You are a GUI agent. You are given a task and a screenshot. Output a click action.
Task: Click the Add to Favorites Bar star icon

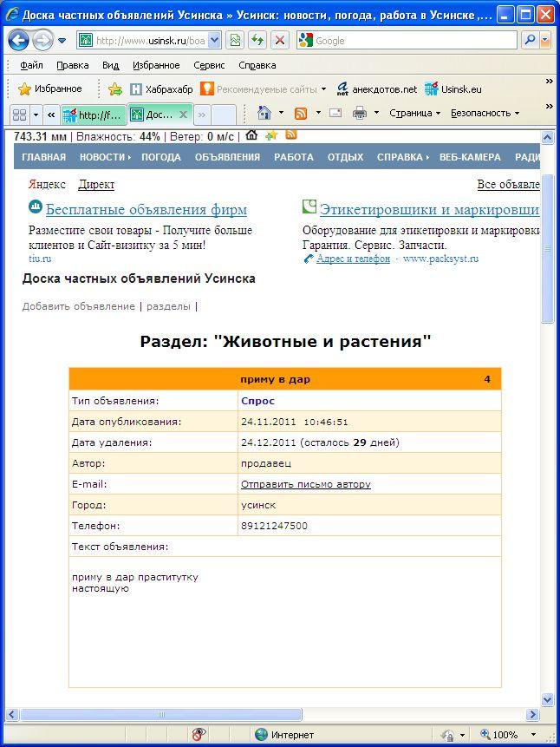[x=115, y=88]
